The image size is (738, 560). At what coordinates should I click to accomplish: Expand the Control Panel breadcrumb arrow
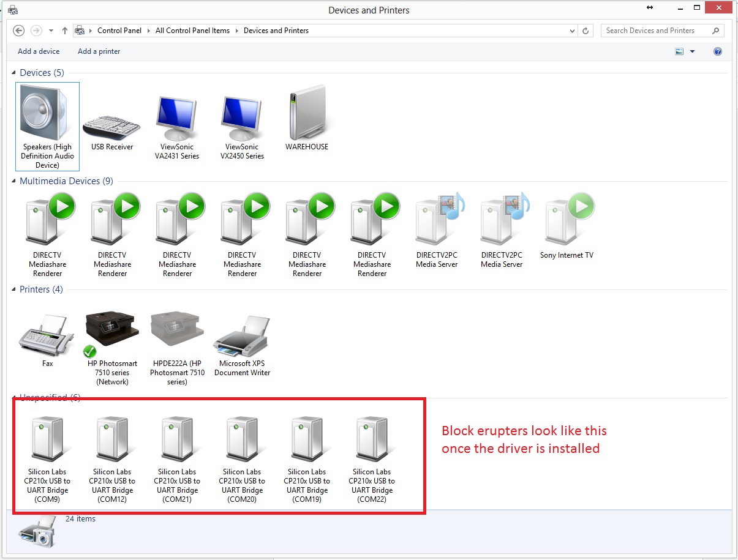[x=149, y=31]
